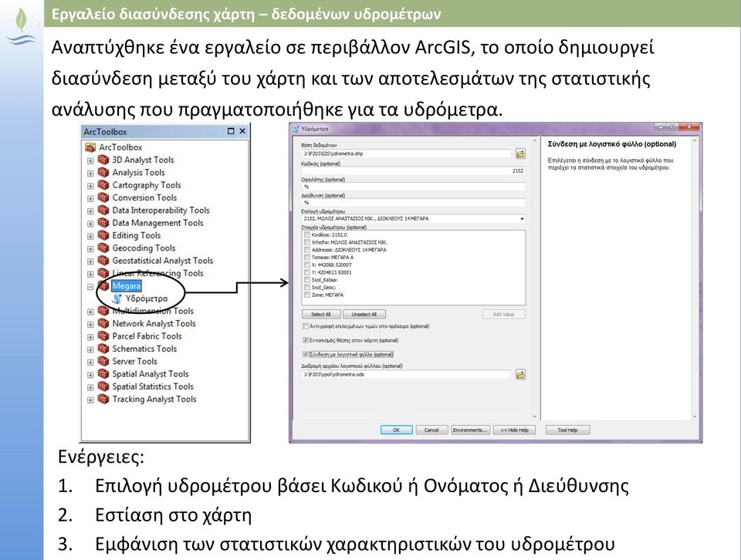Image resolution: width=741 pixels, height=560 pixels.
Task: Click the Parcel Fabric Tools toolbox icon
Action: tap(103, 336)
